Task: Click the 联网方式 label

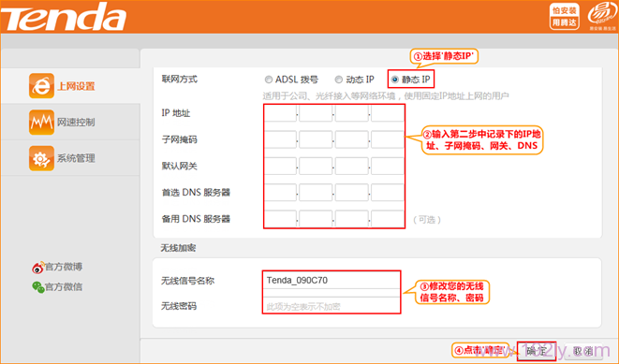Action: click(x=180, y=80)
